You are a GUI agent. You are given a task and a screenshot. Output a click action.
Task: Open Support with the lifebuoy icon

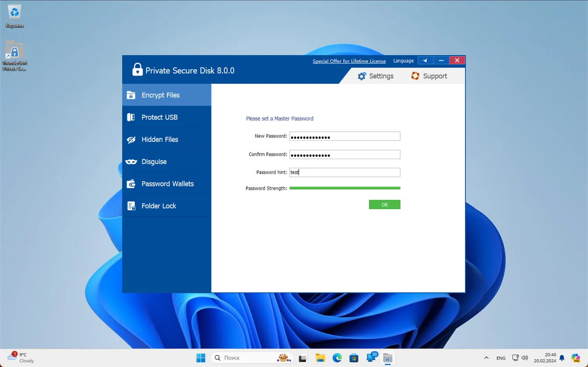pyautogui.click(x=429, y=76)
